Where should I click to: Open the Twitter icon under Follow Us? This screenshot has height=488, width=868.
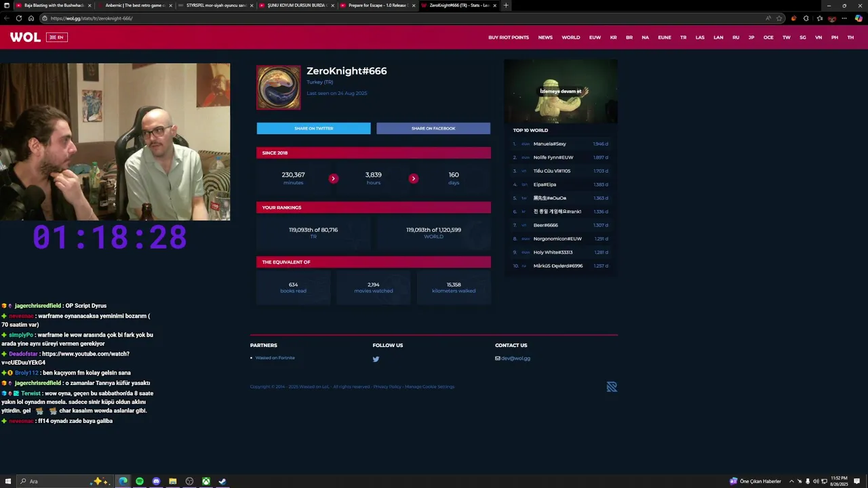(376, 359)
